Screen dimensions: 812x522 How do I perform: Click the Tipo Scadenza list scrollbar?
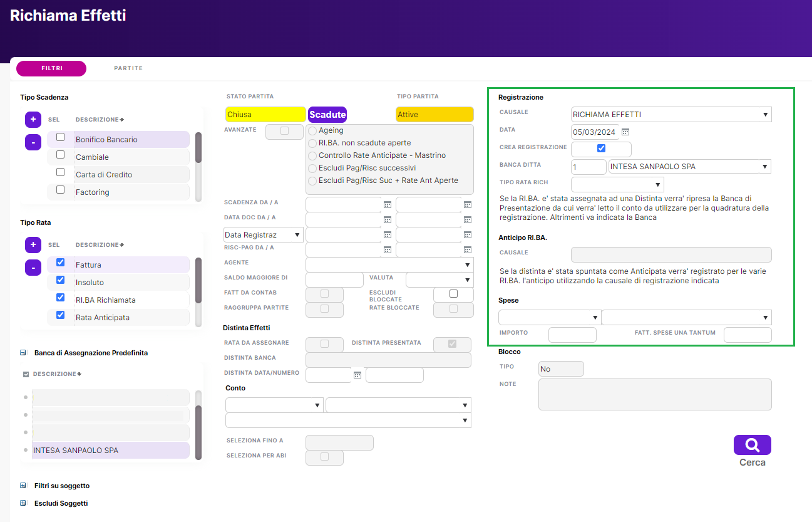198,148
